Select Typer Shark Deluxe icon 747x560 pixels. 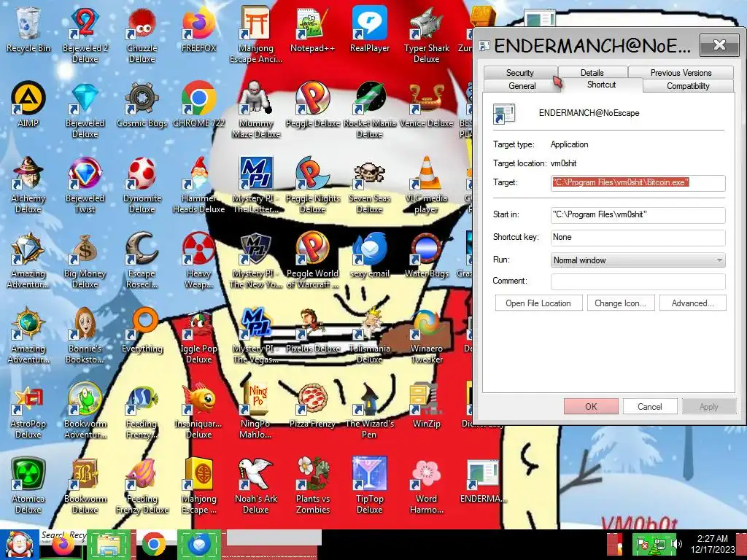[x=426, y=34]
